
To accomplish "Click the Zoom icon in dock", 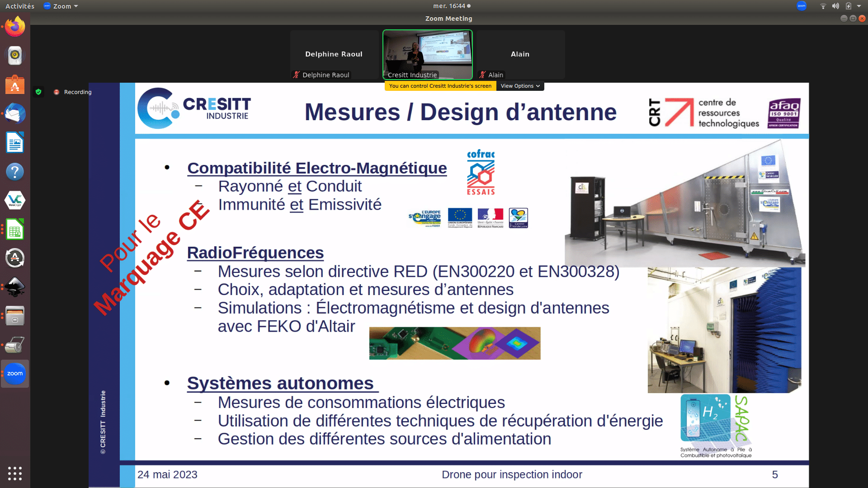I will [x=15, y=374].
